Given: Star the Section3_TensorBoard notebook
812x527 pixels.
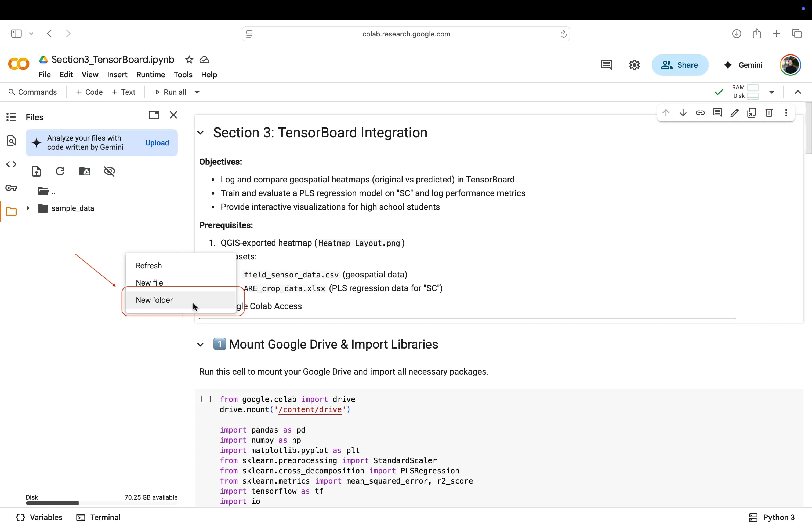Looking at the screenshot, I should (189, 60).
